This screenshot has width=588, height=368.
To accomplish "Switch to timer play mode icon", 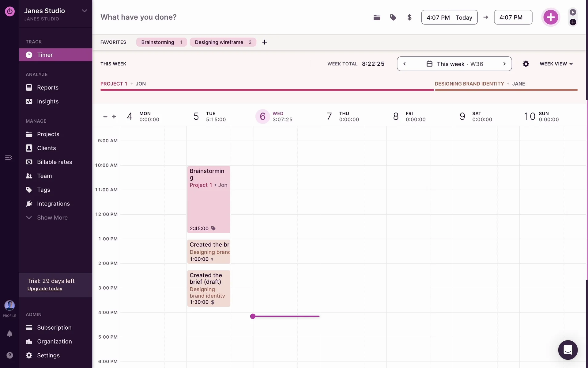I will coord(573,12).
